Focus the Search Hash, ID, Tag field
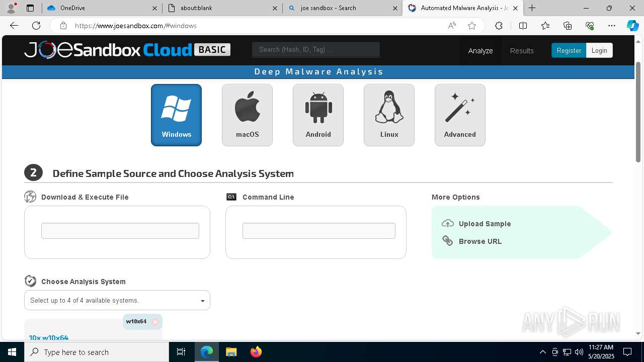This screenshot has height=362, width=644. tap(316, 49)
